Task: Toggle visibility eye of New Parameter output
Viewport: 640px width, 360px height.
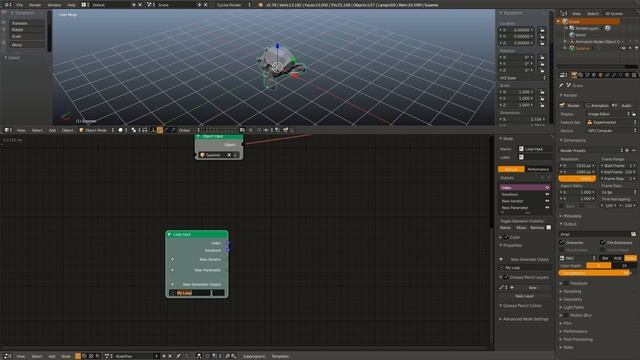Action: 547,207
